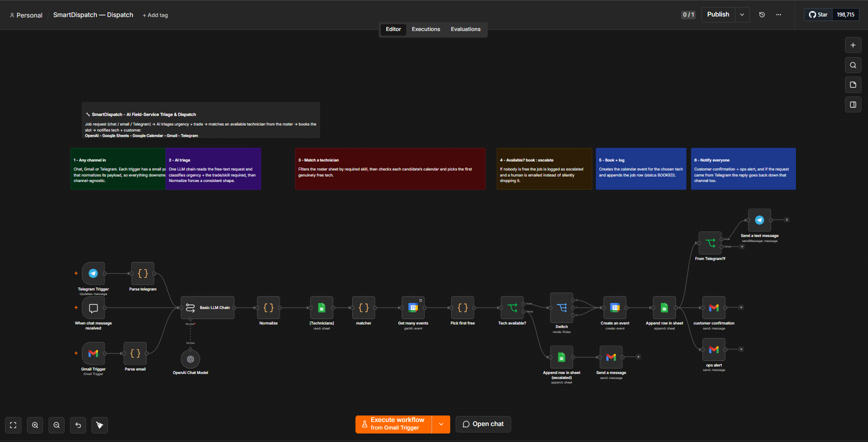
Task: Click plus connector after Send a text message
Action: [x=787, y=220]
